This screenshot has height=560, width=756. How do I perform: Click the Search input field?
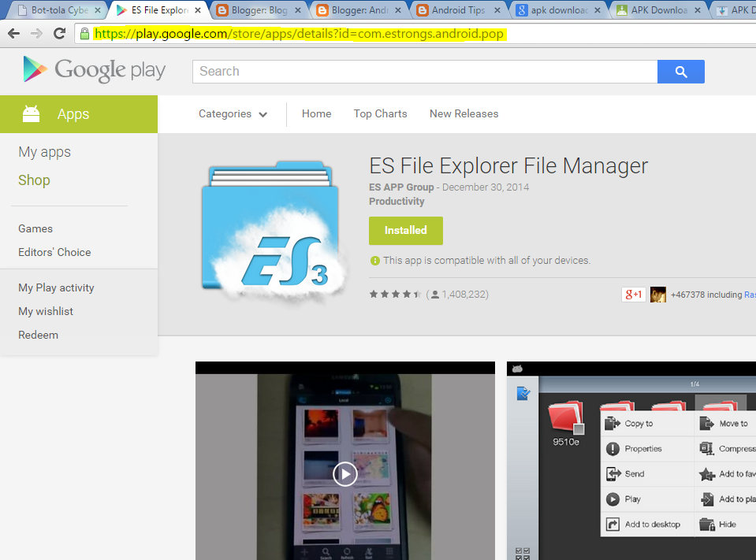pos(425,72)
